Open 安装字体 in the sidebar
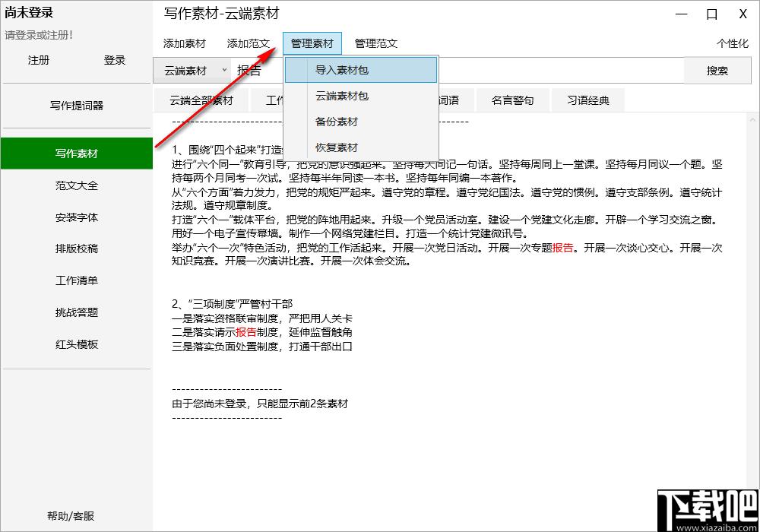 pyautogui.click(x=77, y=217)
